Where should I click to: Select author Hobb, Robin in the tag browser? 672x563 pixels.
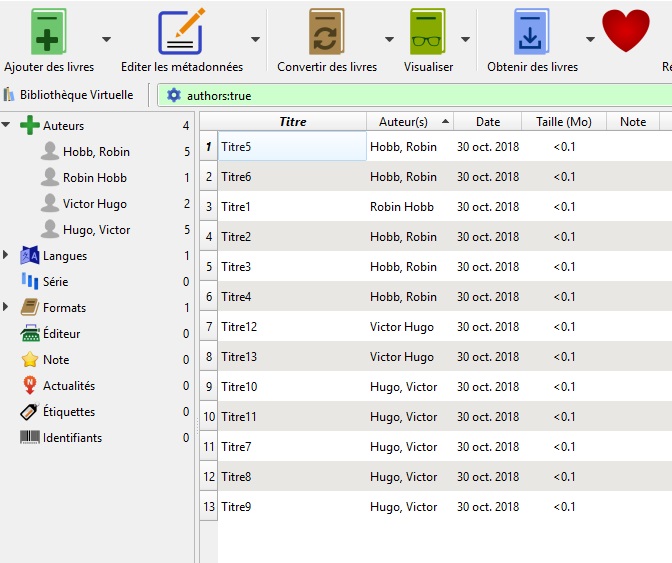tap(96, 152)
